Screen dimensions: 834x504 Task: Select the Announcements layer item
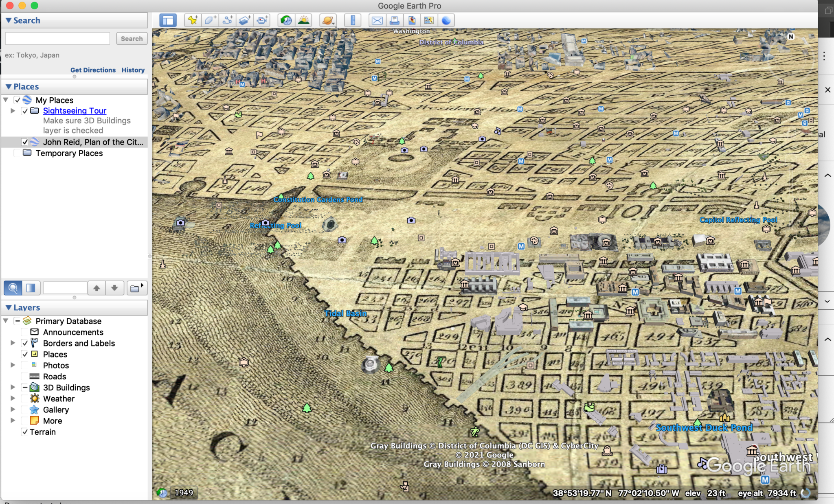tap(73, 332)
